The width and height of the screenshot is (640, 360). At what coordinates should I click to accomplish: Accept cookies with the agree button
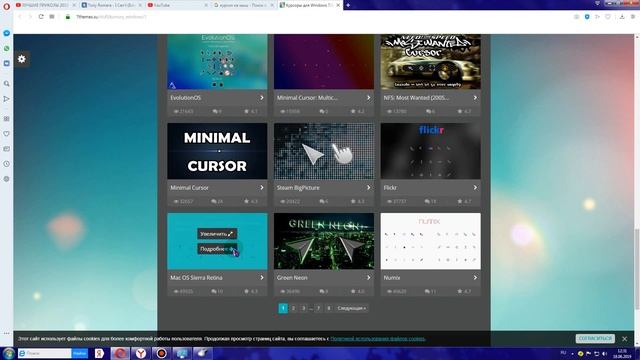click(595, 338)
